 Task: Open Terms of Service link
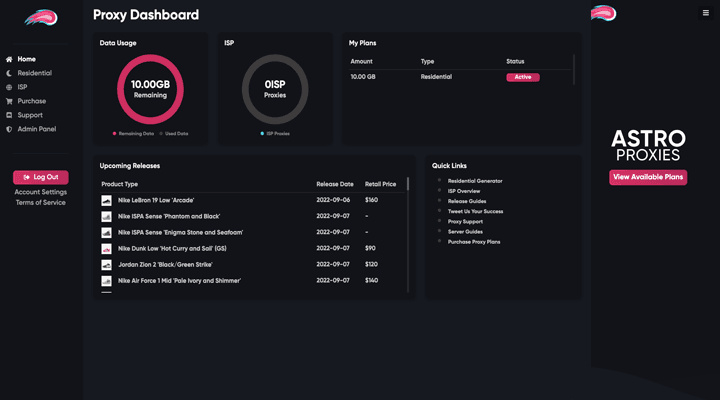tap(41, 203)
